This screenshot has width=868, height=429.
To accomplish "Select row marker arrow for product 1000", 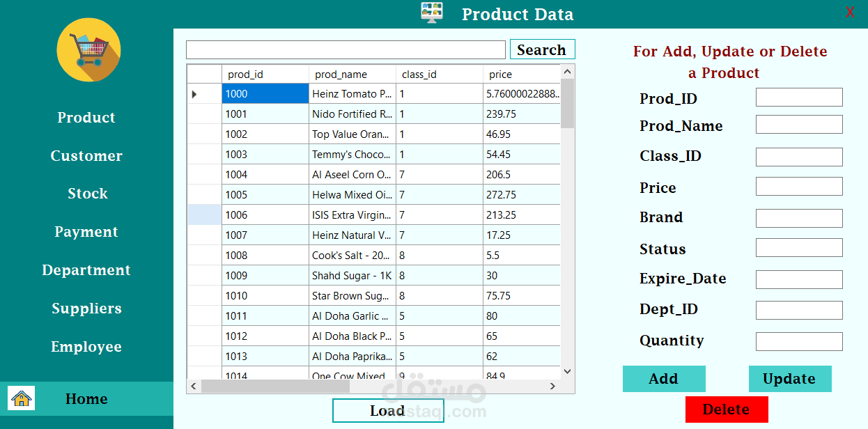I will tap(194, 94).
